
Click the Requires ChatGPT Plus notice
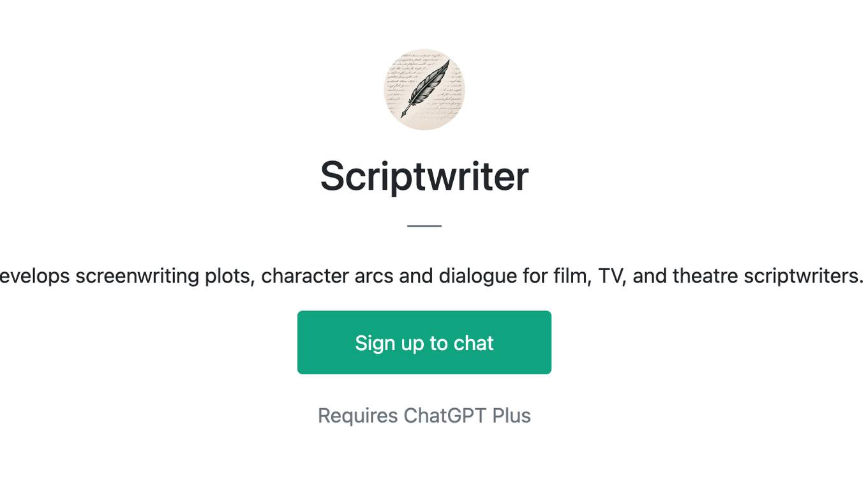[424, 415]
